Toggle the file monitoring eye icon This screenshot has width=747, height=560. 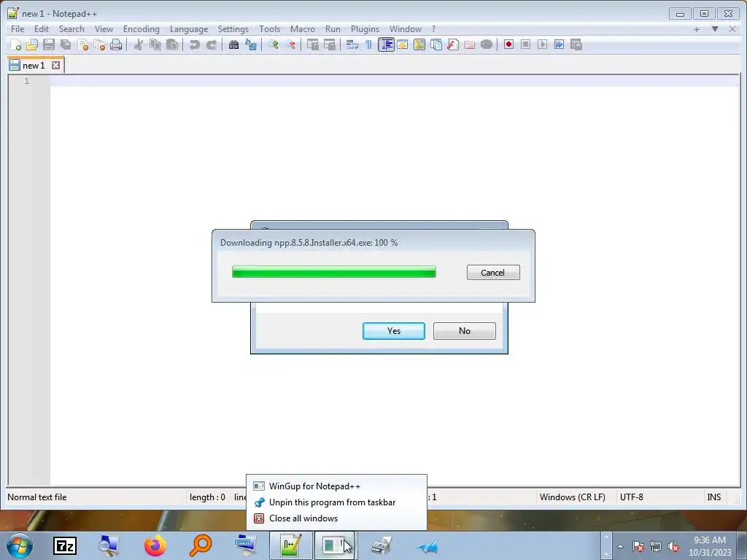tap(487, 44)
